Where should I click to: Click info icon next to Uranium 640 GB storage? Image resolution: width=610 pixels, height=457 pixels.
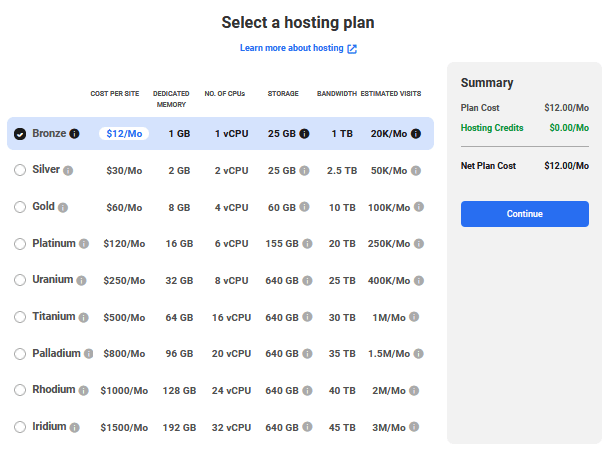tap(304, 281)
